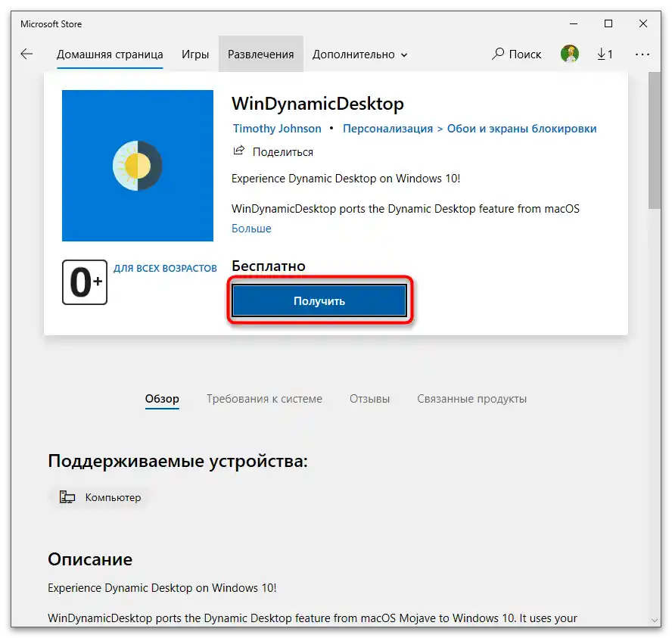This screenshot has width=672, height=638.
Task: Open downloads and updates indicator
Action: pos(605,54)
